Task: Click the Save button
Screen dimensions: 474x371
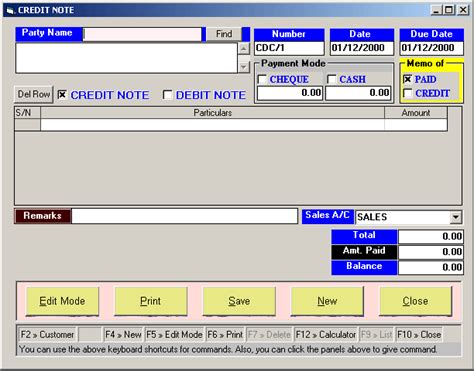Action: click(239, 301)
